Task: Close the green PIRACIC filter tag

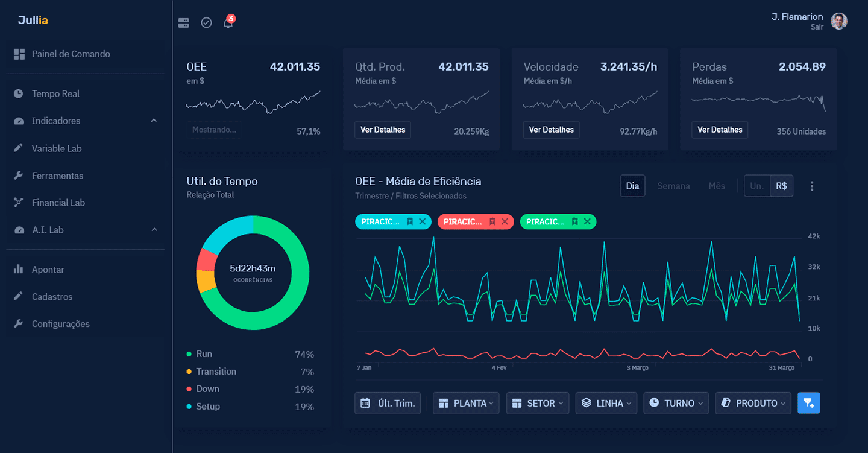Action: click(x=587, y=221)
